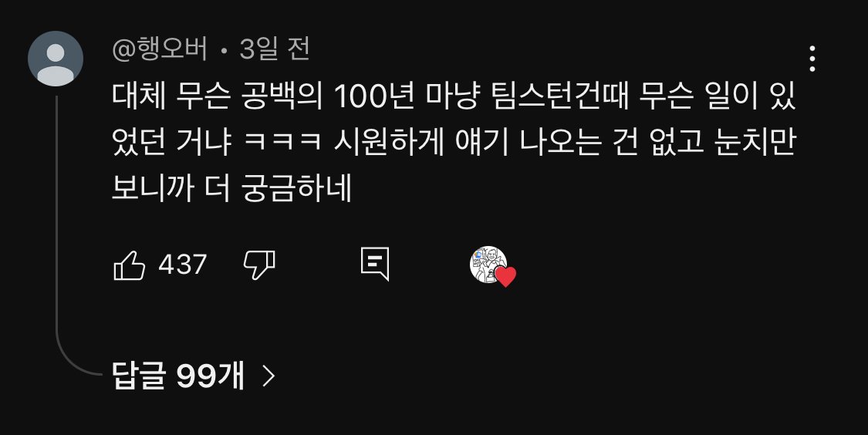Tap the creator's small round avatar badge
Screen dimensions: 868x435
click(488, 265)
